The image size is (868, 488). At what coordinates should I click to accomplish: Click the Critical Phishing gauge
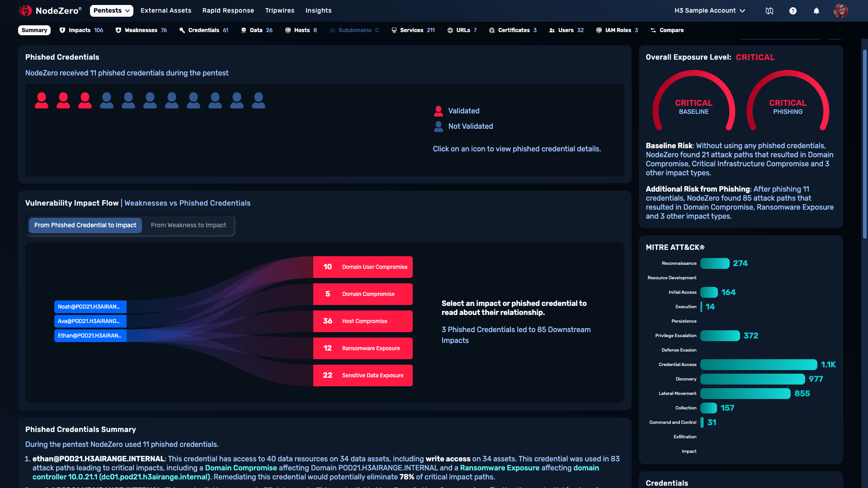point(788,100)
